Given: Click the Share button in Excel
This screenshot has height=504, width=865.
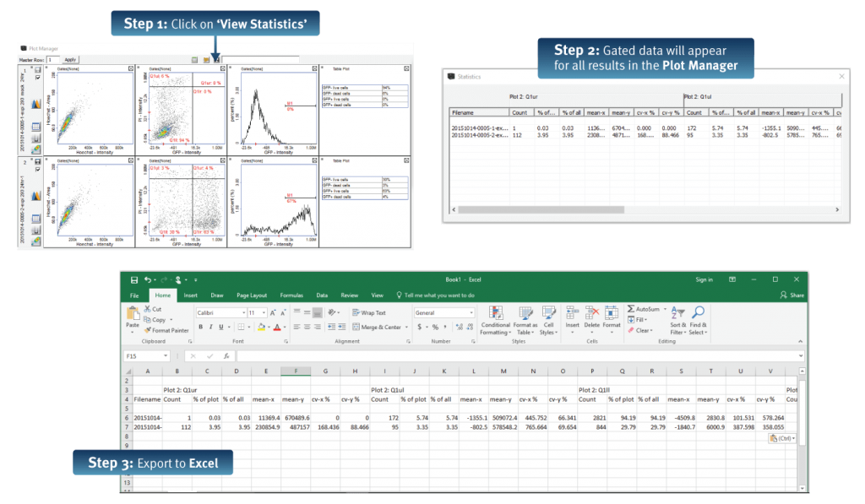Looking at the screenshot, I should pos(792,295).
